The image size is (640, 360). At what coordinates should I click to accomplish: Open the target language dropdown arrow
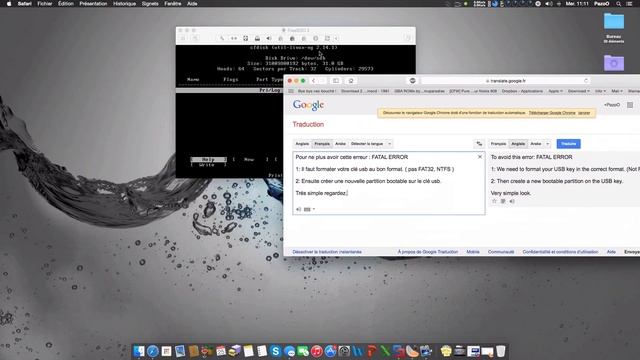pyautogui.click(x=548, y=144)
